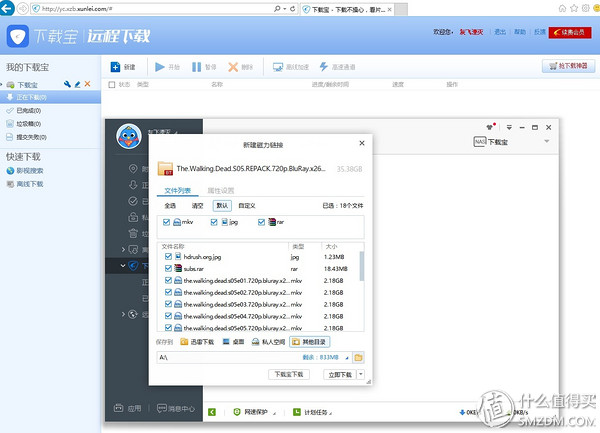Switch to the 属性设置 tab
The width and height of the screenshot is (600, 433).
pyautogui.click(x=221, y=190)
